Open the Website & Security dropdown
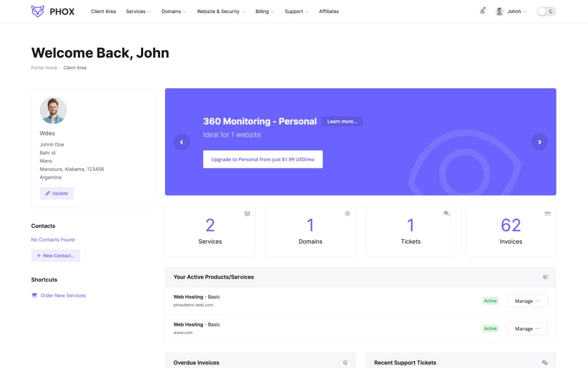 click(x=221, y=11)
